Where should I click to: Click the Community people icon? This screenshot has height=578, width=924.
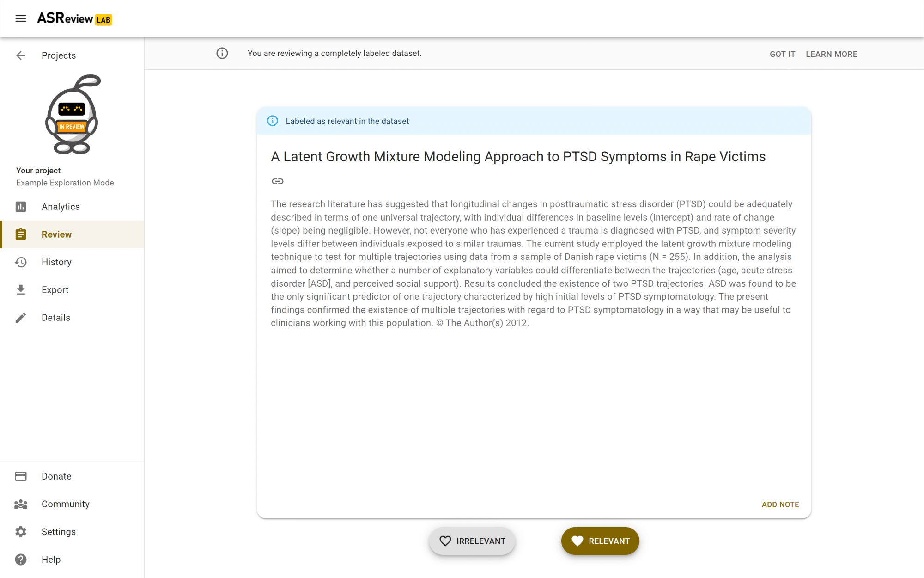click(x=21, y=504)
